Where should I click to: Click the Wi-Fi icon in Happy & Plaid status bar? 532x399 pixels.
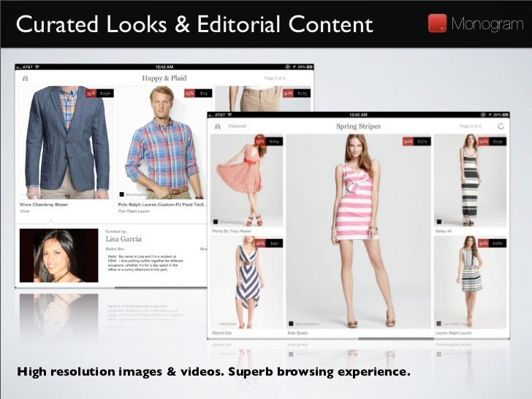click(37, 66)
